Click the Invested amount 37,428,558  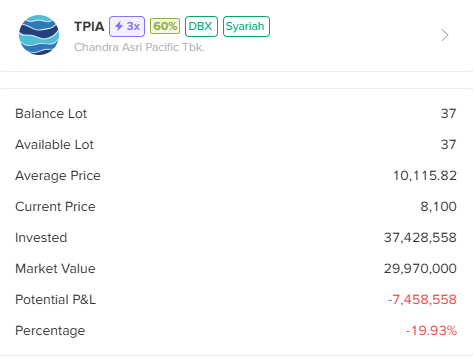420,238
